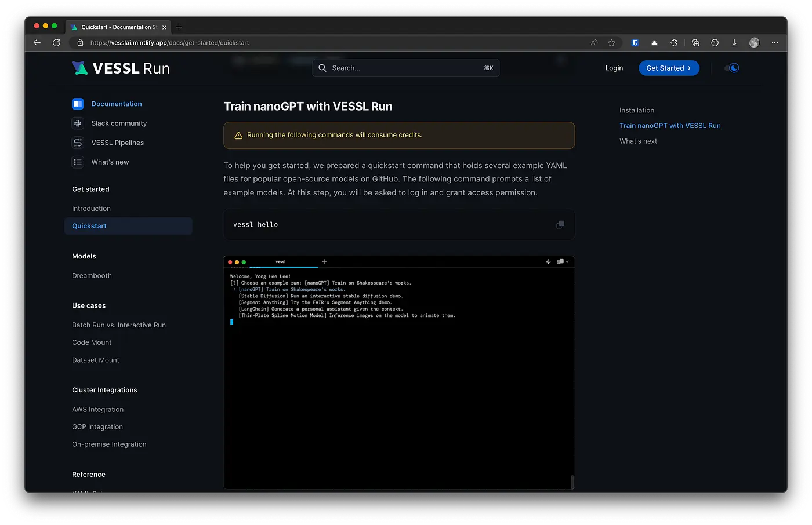Viewport: 812px width, 525px height.
Task: Open the Documentation sidebar link
Action: 117,104
